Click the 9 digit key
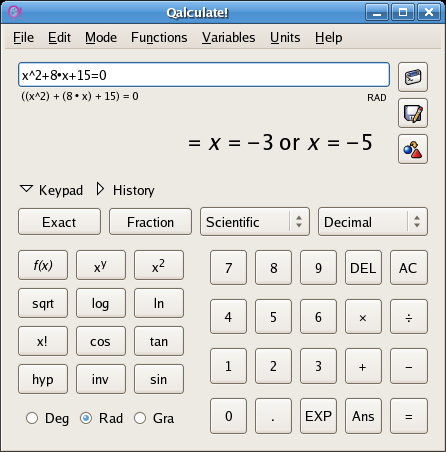Viewport: 446px width, 452px height. (x=318, y=268)
